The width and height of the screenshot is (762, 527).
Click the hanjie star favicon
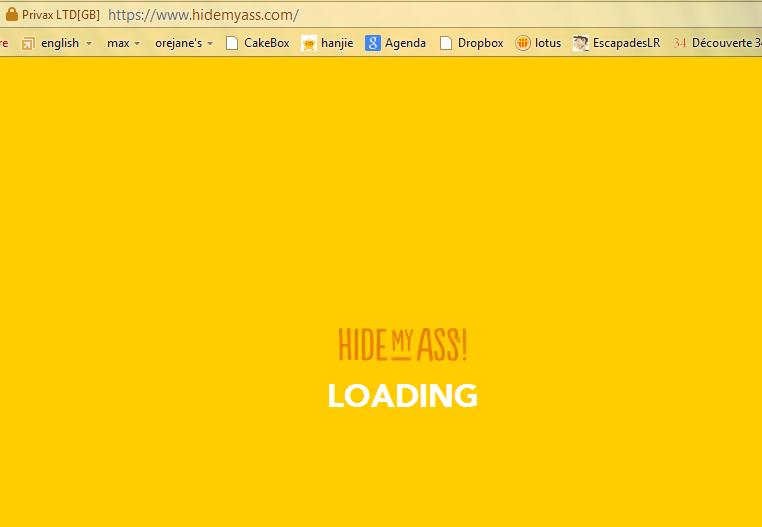pyautogui.click(x=309, y=43)
